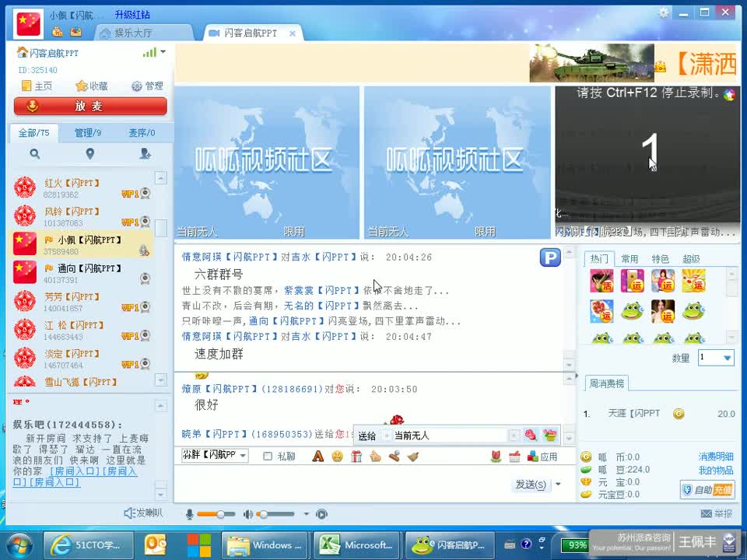Viewport: 747px width, 560px height.
Task: Mute the speaker icon
Action: [x=248, y=514]
